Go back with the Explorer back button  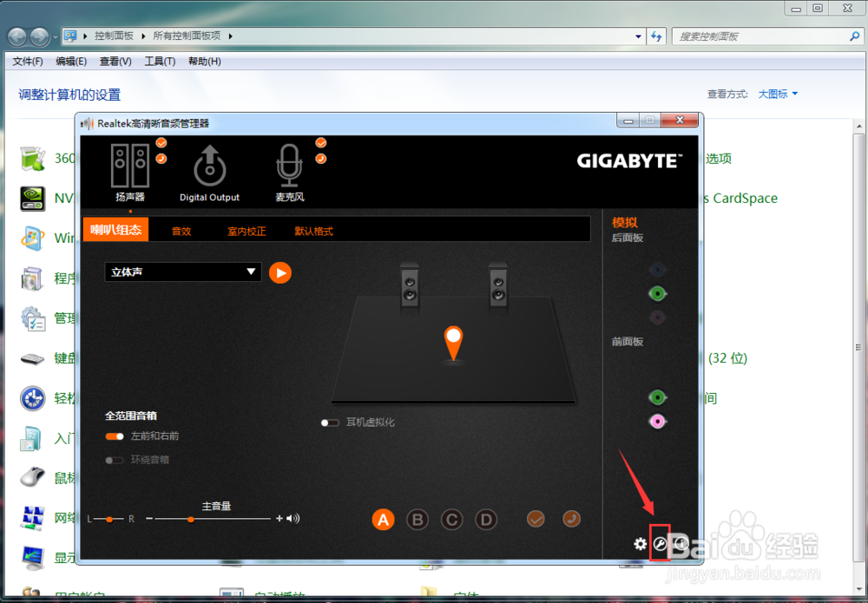click(x=17, y=37)
